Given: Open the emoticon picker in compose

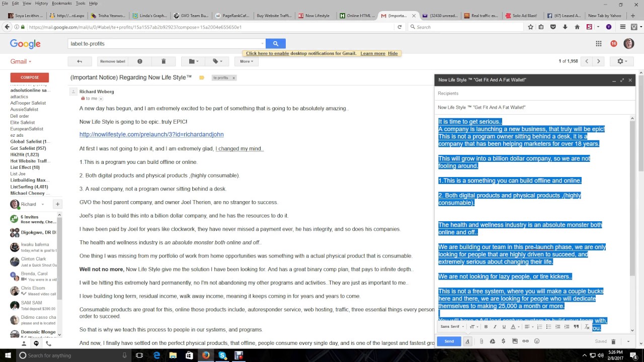Looking at the screenshot, I should pyautogui.click(x=537, y=341).
